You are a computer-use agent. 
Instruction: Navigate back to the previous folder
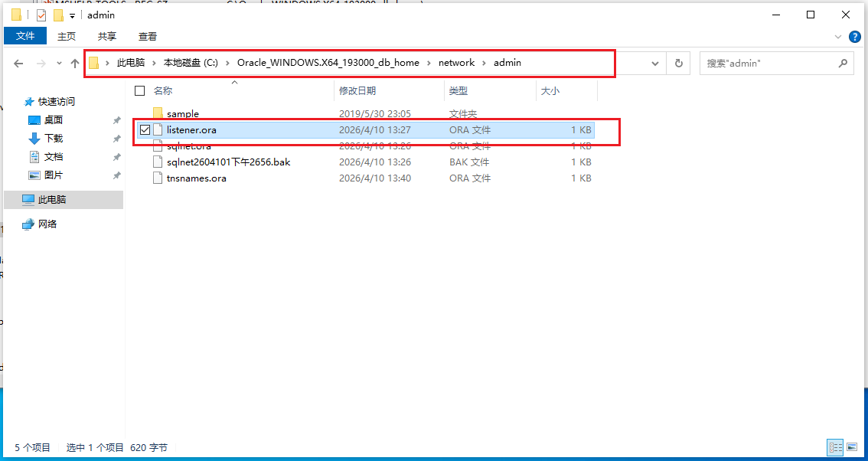click(18, 64)
